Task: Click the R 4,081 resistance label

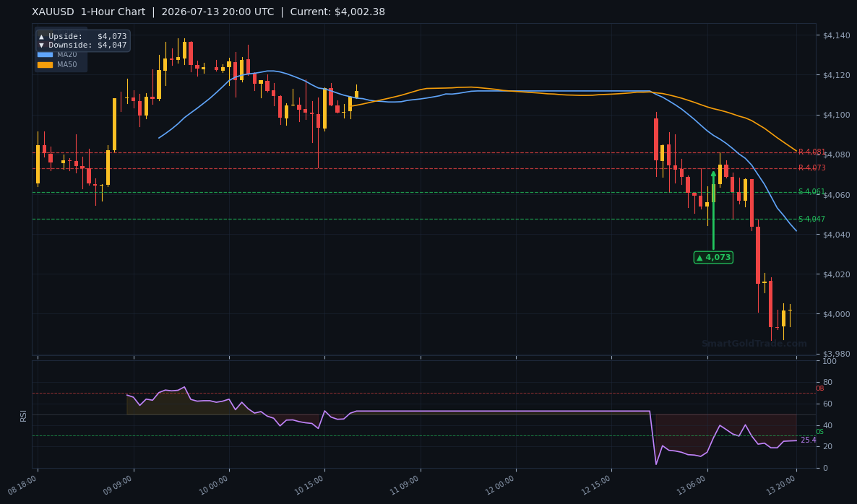Action: click(x=811, y=152)
